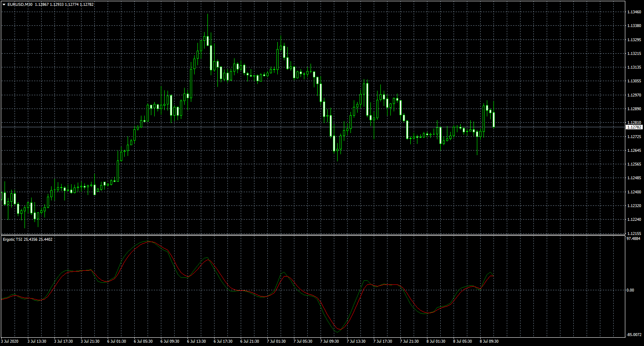
Task: Click the 3 Jul 21:30 time label
Action: (x=90, y=341)
